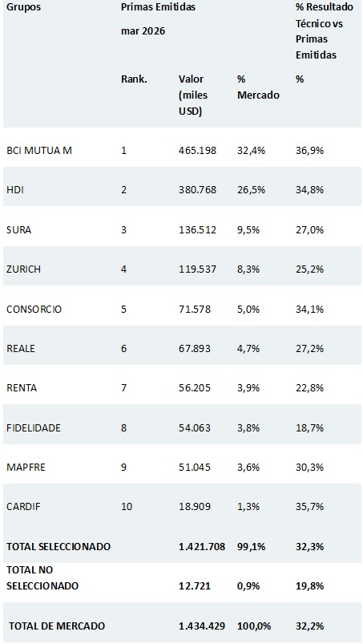
Task: Select the Valor (miles USD) subheader
Action: tap(193, 95)
